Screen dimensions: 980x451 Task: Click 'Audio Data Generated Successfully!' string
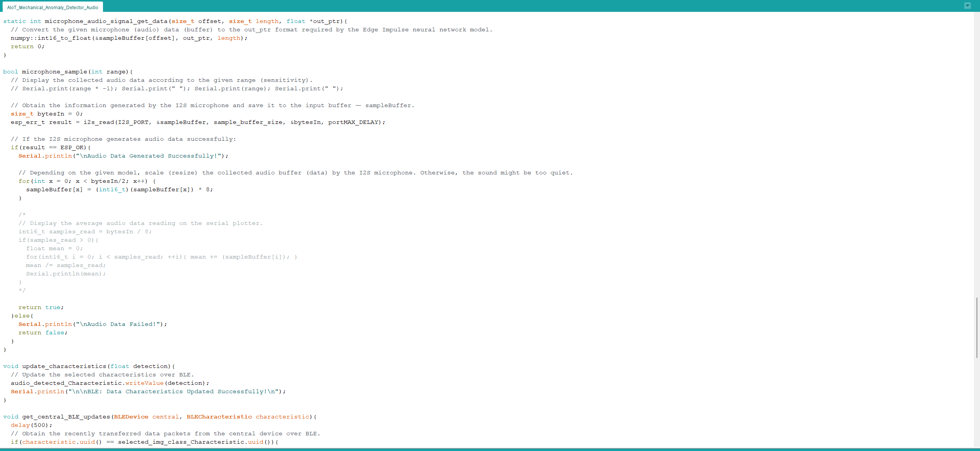pos(149,156)
